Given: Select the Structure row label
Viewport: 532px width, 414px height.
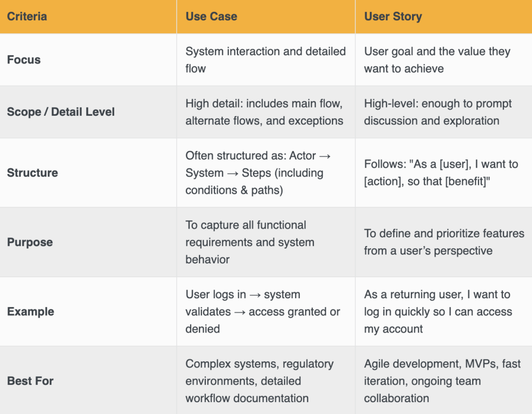Looking at the screenshot, I should tap(32, 172).
